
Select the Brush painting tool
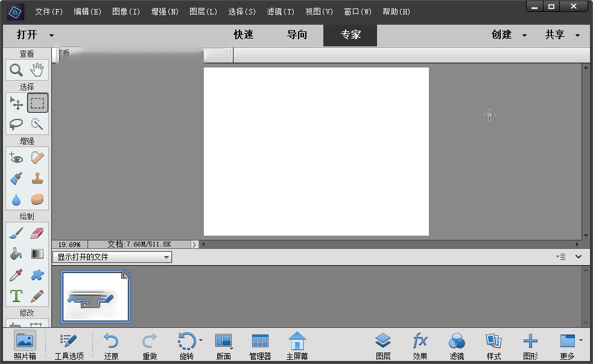pyautogui.click(x=16, y=233)
